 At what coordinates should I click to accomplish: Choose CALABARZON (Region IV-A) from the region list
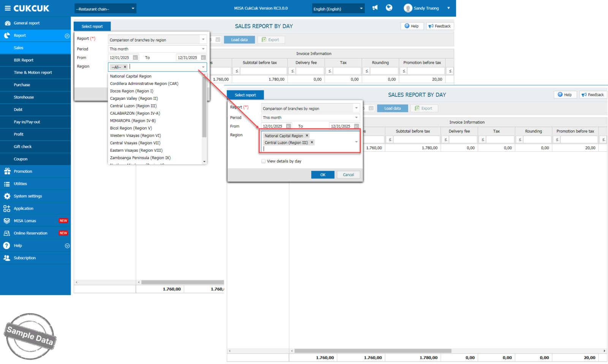point(135,113)
